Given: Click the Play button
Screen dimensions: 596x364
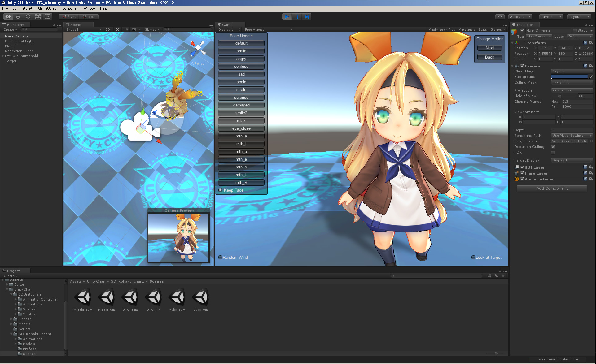Looking at the screenshot, I should coord(287,17).
